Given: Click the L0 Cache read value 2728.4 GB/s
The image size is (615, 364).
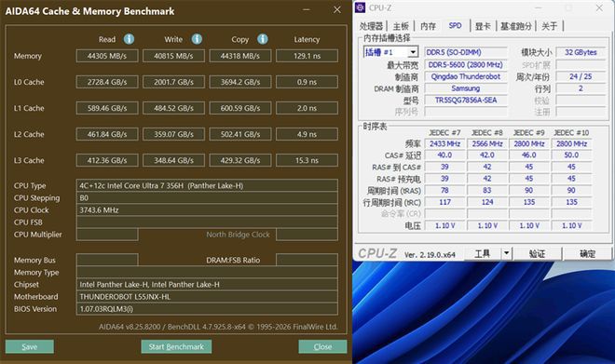Looking at the screenshot, I should pos(107,82).
